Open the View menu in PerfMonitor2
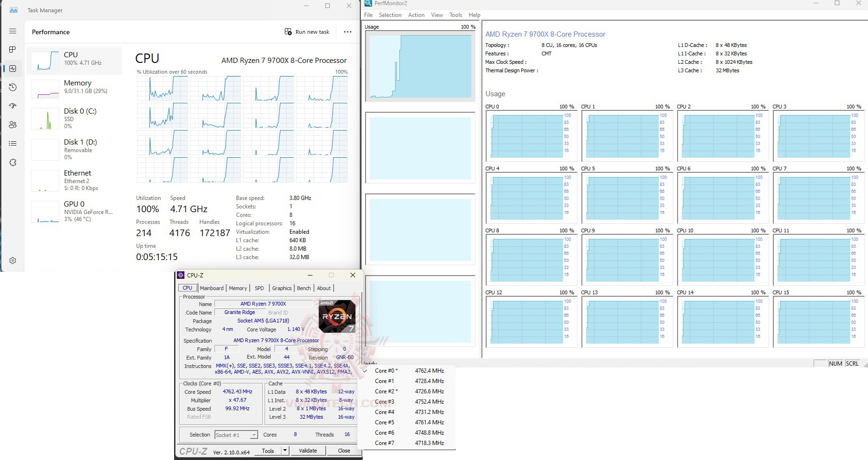The height and width of the screenshot is (460, 868). pyautogui.click(x=437, y=15)
